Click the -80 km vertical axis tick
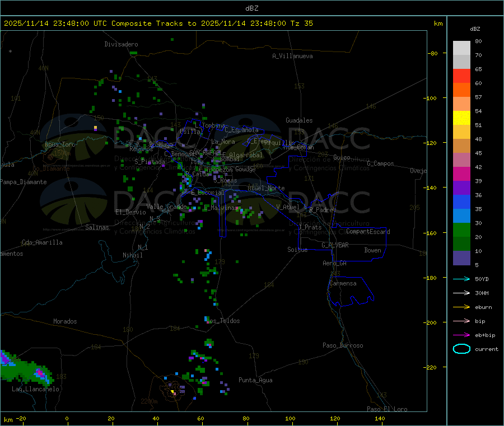 pyautogui.click(x=433, y=53)
